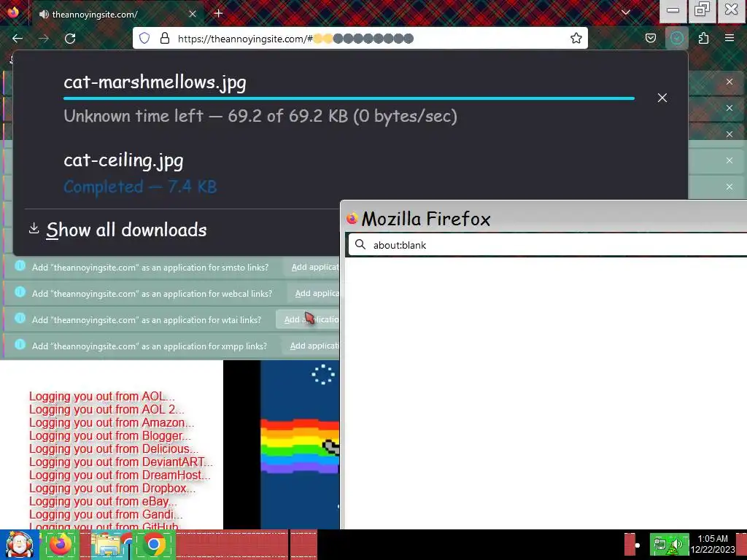Click the Firefox taskbar icon

[60, 545]
